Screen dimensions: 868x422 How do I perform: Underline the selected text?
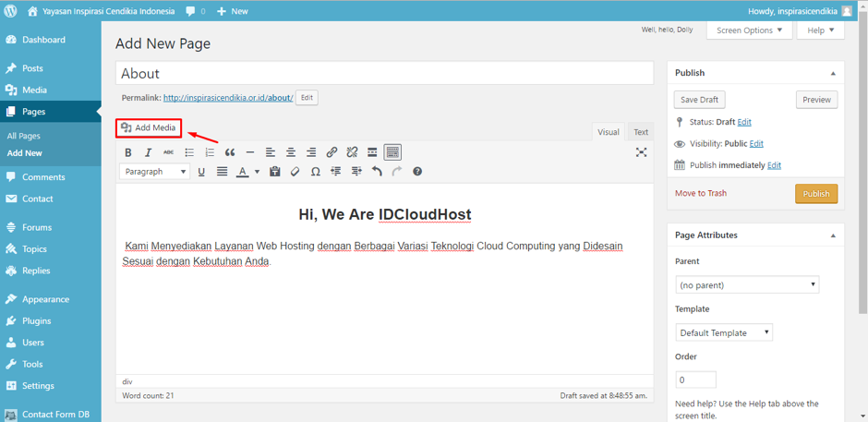(x=201, y=172)
